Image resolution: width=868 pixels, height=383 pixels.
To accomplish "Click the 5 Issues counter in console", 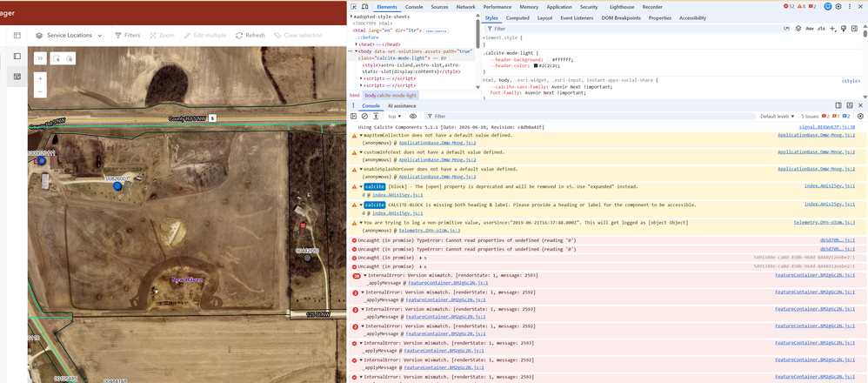I will click(x=825, y=117).
